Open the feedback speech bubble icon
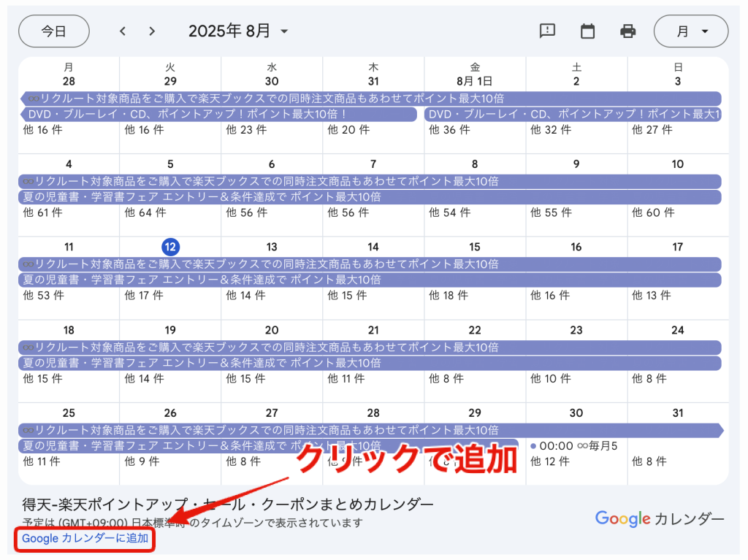Image resolution: width=748 pixels, height=560 pixels. 547,31
